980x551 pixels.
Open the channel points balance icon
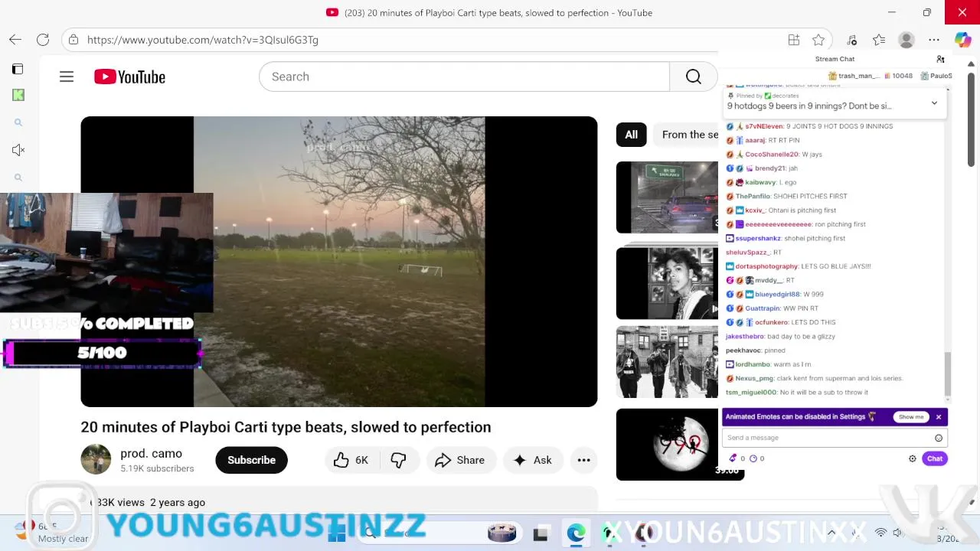pos(753,458)
